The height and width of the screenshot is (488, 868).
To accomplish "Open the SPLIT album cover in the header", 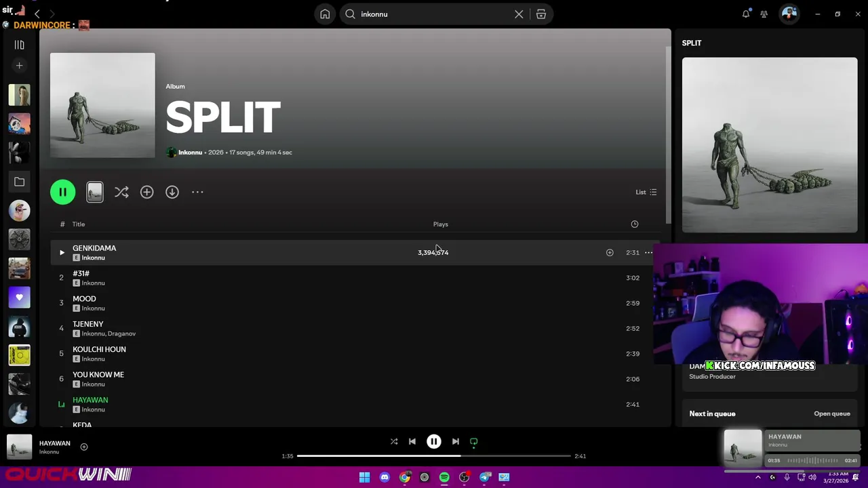I will point(102,105).
